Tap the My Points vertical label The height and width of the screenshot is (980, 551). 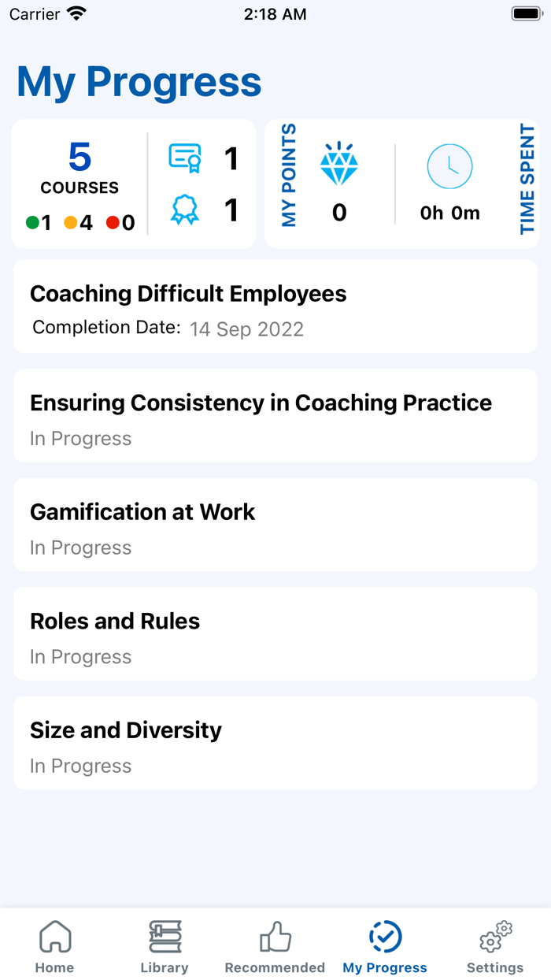(289, 175)
